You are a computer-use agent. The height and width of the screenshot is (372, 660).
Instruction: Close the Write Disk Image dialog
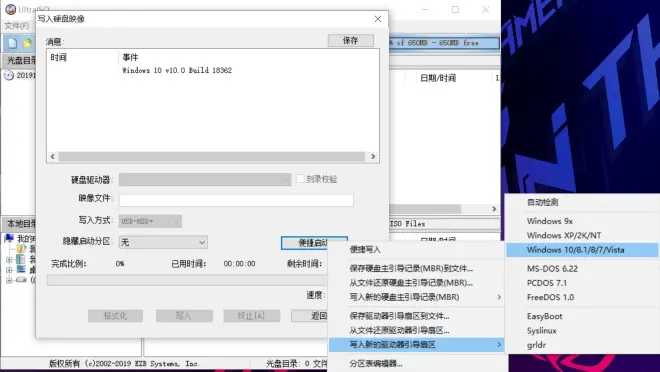coord(378,19)
